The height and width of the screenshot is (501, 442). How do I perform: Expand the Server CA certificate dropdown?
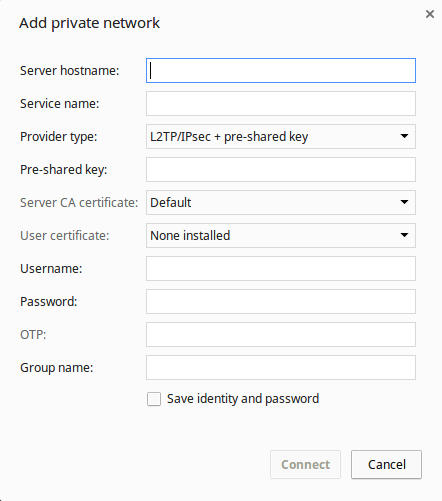pos(281,203)
